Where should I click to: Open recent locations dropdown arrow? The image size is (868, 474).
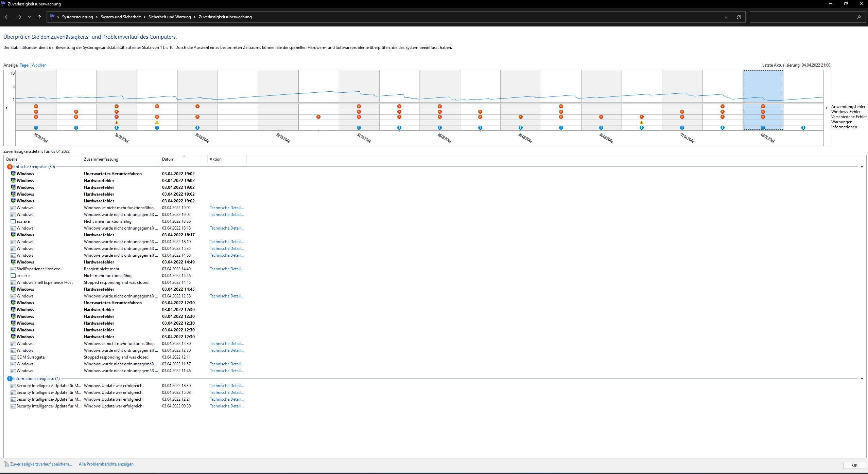tap(30, 17)
